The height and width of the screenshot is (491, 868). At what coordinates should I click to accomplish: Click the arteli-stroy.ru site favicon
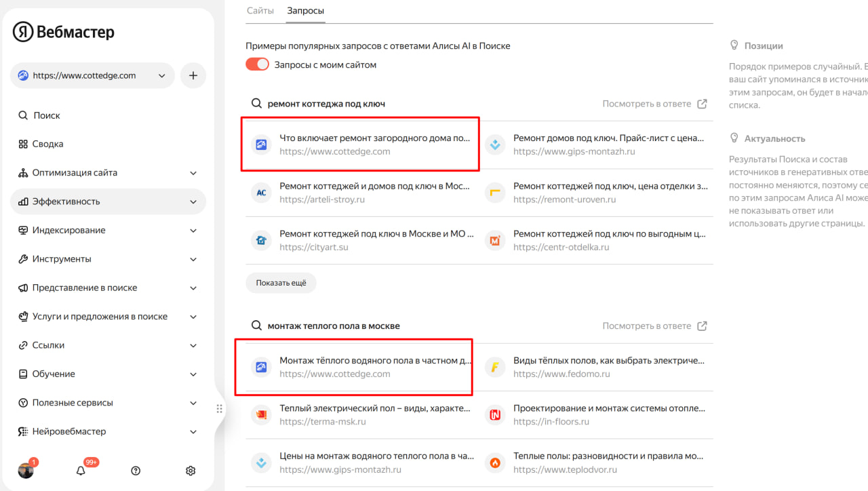coord(261,193)
